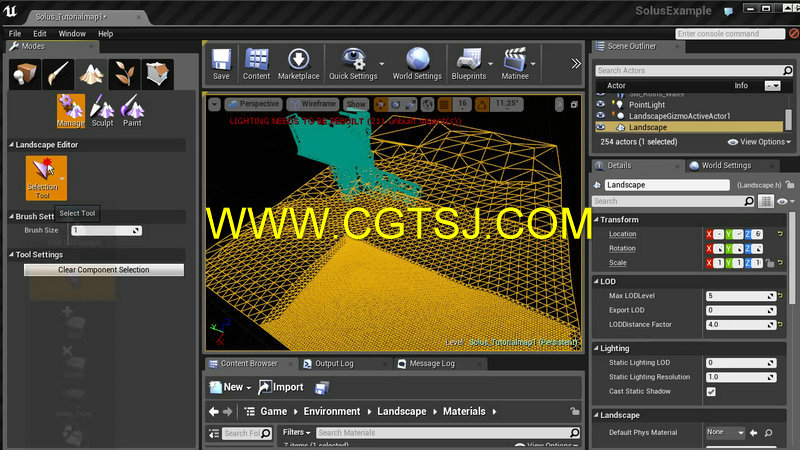Save the current level
The image size is (800, 450).
click(x=221, y=63)
